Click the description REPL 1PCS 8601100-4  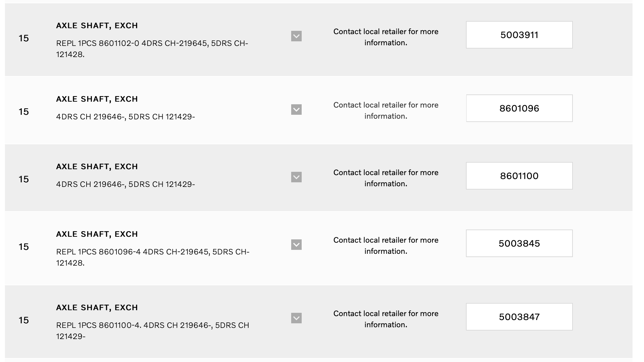(152, 331)
